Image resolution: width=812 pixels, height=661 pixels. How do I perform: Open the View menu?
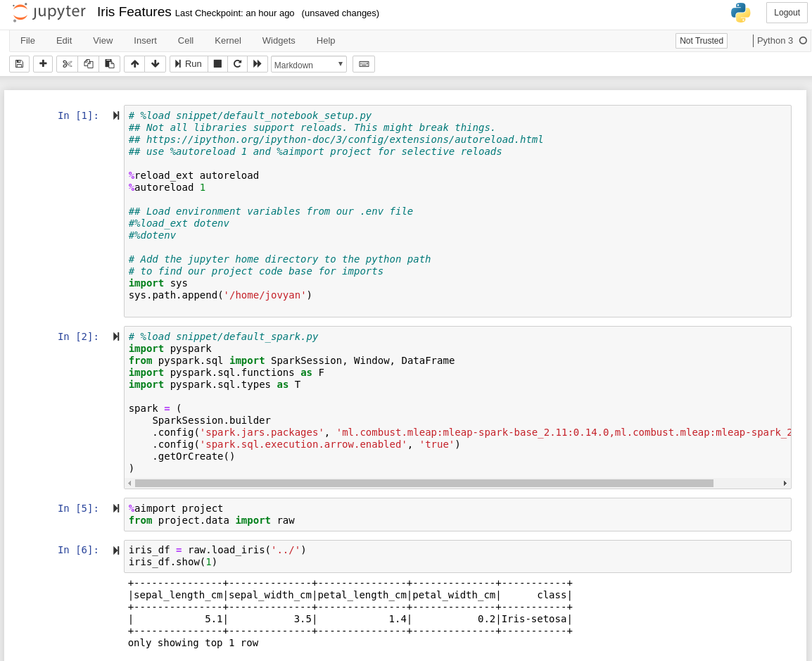point(103,40)
